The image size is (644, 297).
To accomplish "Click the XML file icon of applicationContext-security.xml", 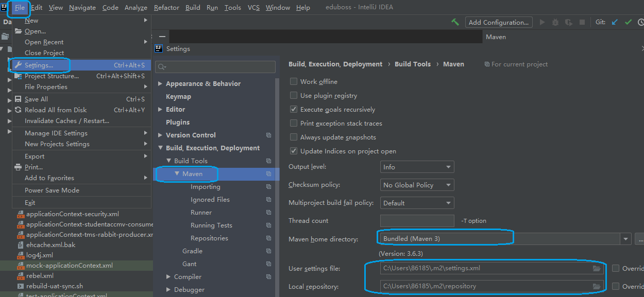I will pyautogui.click(x=21, y=214).
